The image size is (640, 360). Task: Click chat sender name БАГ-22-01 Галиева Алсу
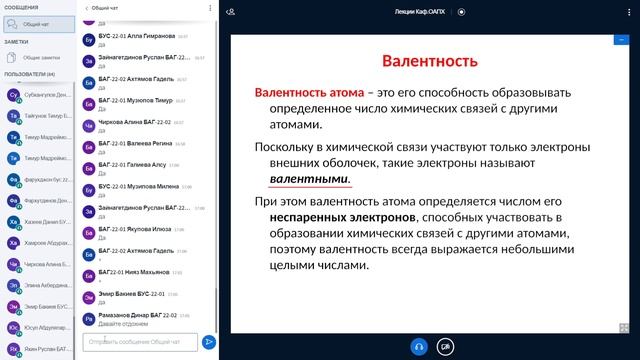coord(132,165)
